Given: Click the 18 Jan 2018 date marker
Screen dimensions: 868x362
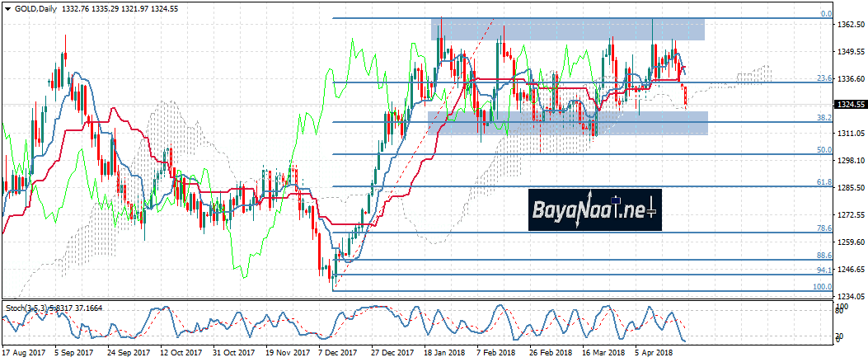Looking at the screenshot, I should [x=443, y=350].
